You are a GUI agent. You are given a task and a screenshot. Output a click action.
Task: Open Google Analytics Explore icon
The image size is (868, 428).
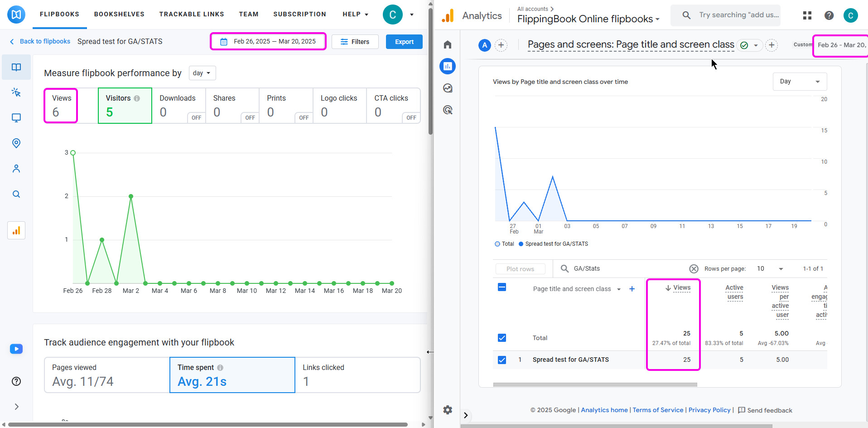coord(448,88)
